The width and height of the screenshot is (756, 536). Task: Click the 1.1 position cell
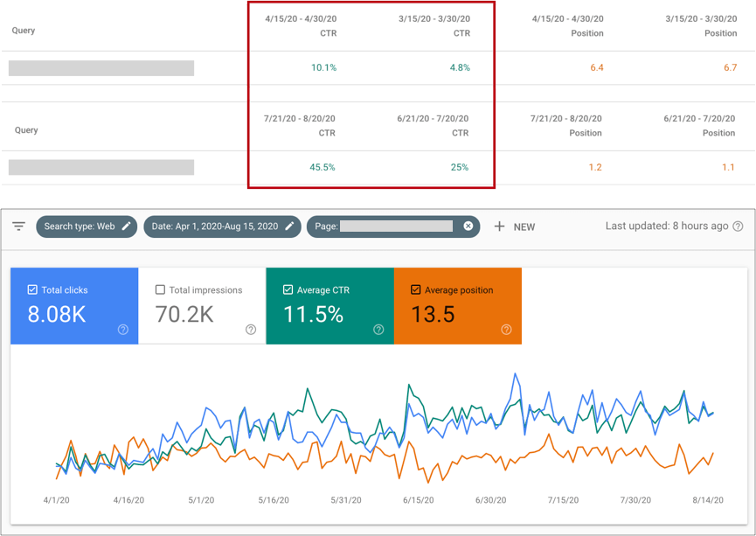click(x=729, y=167)
